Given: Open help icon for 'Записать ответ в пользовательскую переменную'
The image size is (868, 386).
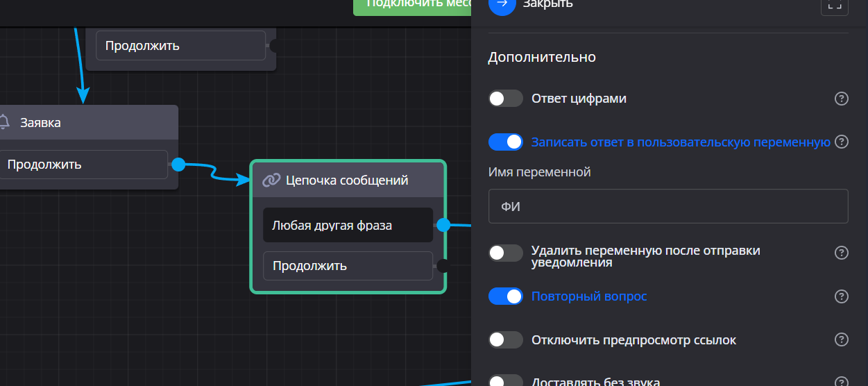Looking at the screenshot, I should (841, 142).
